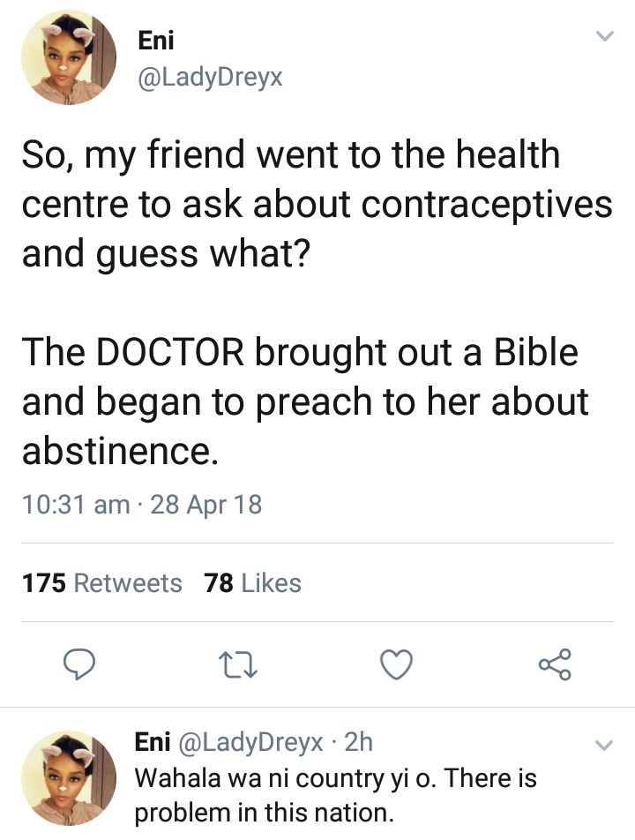Tap the @LadyDreyx handle in the reply

[251, 743]
